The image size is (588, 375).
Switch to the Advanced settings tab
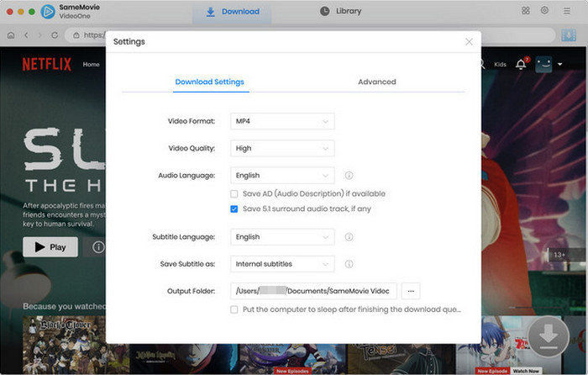point(376,82)
